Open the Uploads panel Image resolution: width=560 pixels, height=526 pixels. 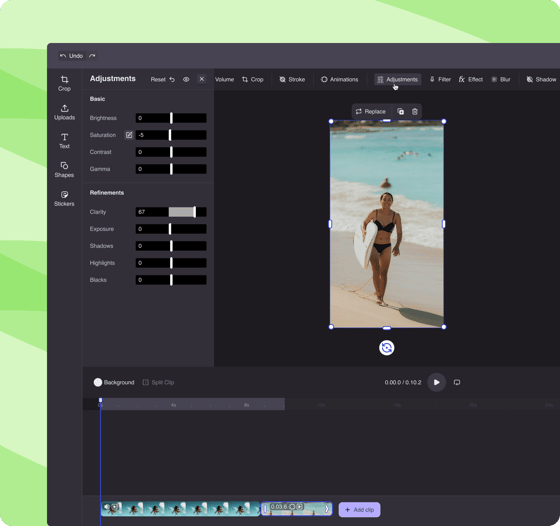[64, 112]
